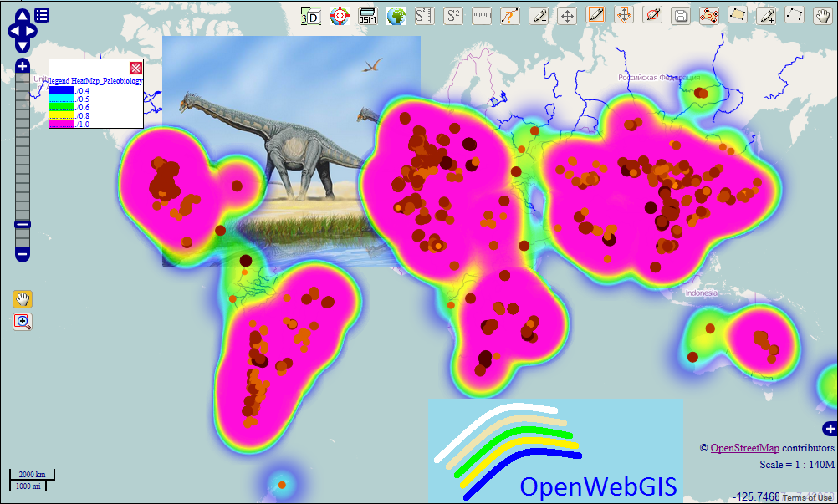This screenshot has height=504, width=838.
Task: Select the draw polygon tool
Action: point(738,15)
